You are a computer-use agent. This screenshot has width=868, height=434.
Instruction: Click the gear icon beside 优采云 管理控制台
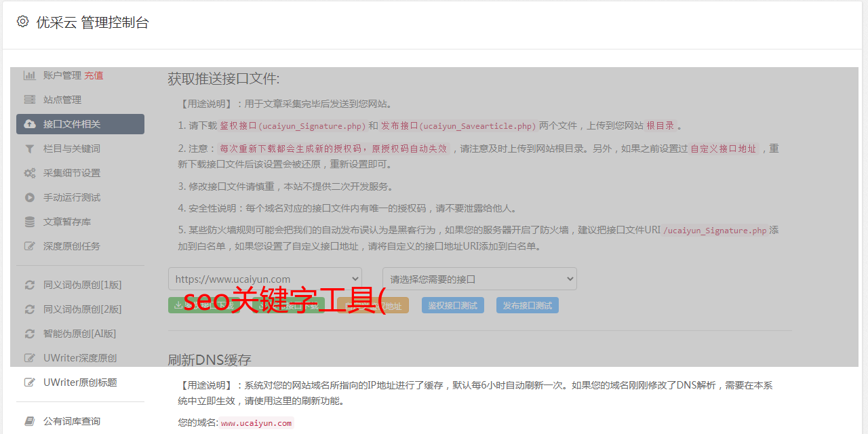pyautogui.click(x=22, y=22)
